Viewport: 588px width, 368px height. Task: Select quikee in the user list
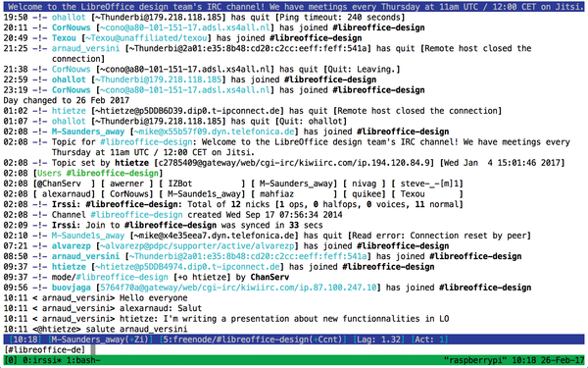(367, 194)
